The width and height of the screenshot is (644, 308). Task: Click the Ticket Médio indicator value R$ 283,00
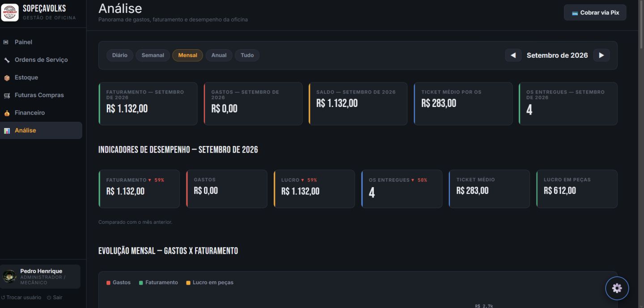click(473, 191)
